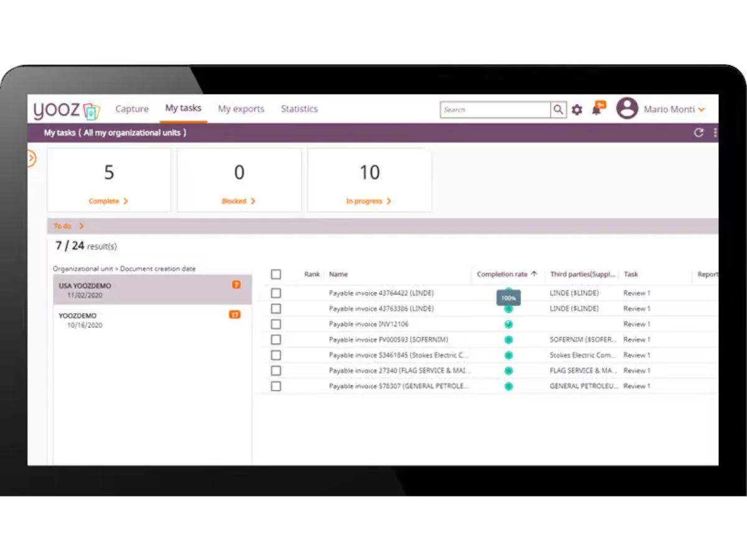Screen dimensions: 747x560
Task: Click completion dot for invoice 578307
Action: coord(509,386)
